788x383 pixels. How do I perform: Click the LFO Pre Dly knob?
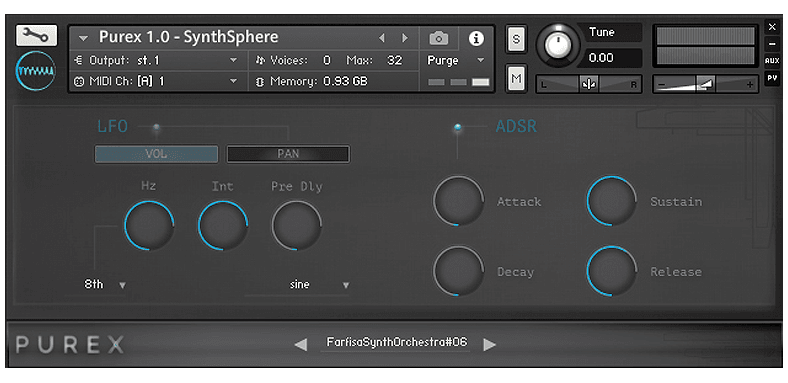tap(297, 226)
